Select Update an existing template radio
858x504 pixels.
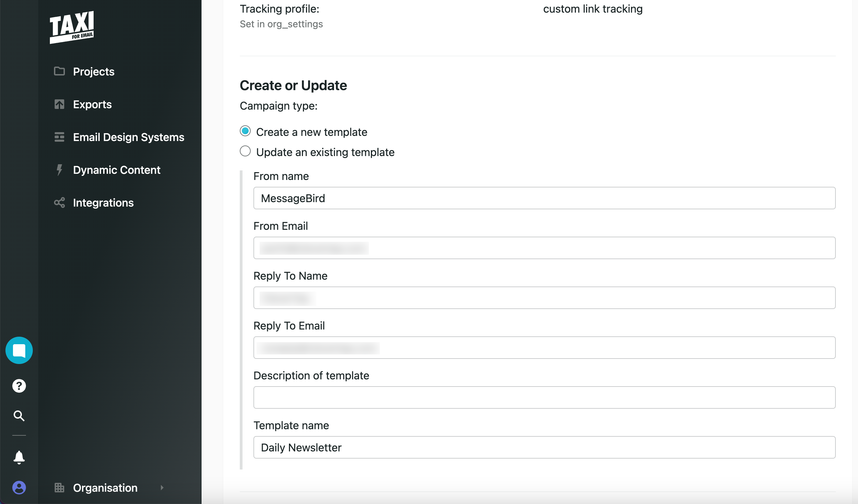click(245, 151)
